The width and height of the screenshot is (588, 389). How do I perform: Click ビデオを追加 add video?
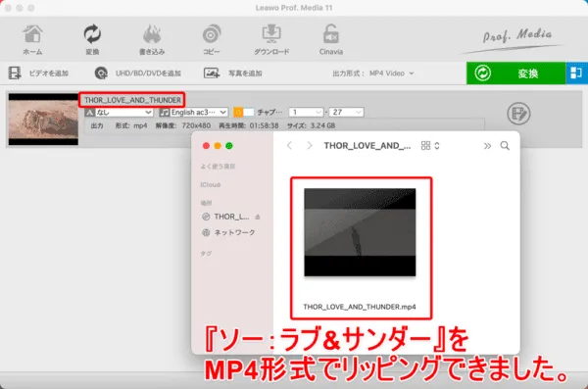[x=38, y=73]
